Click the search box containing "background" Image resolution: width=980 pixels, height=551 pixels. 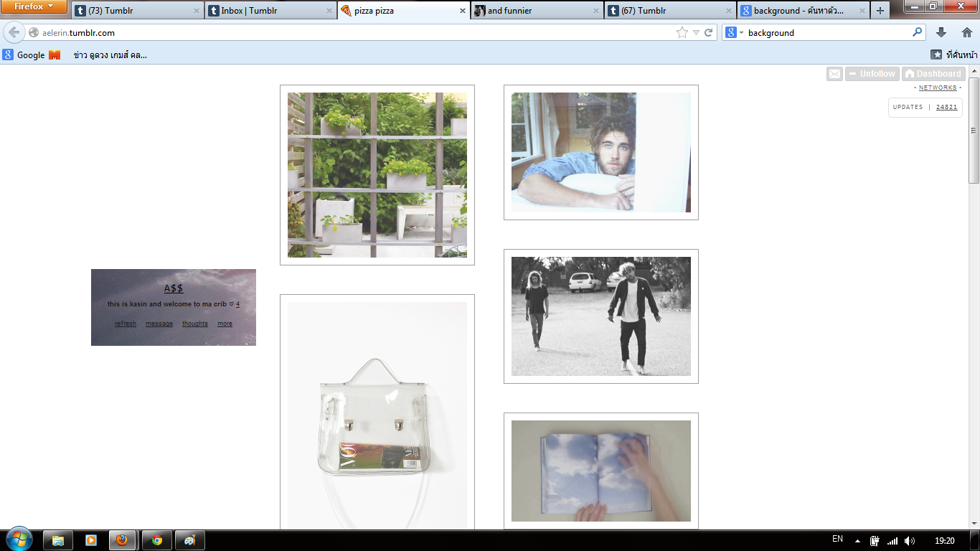tap(829, 32)
